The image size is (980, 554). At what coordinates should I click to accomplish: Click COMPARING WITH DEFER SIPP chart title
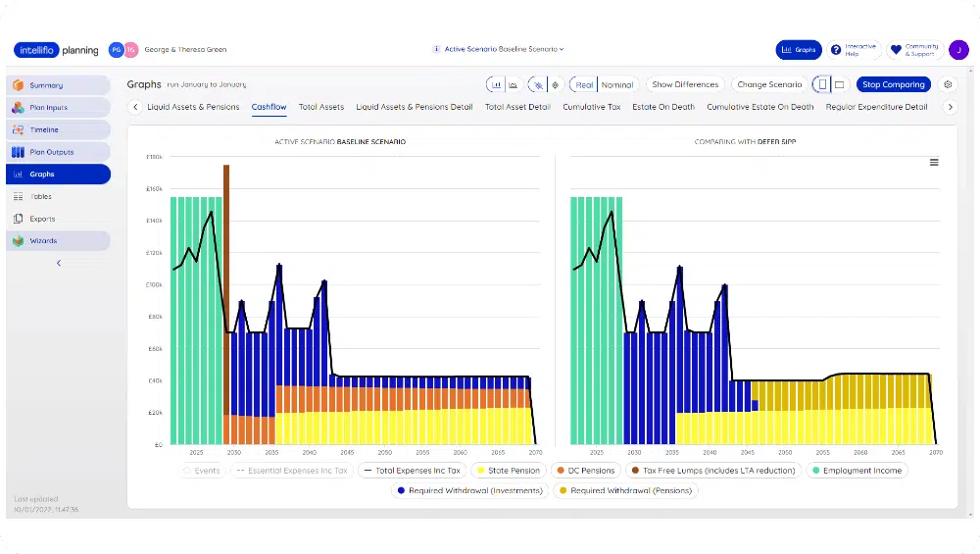745,142
